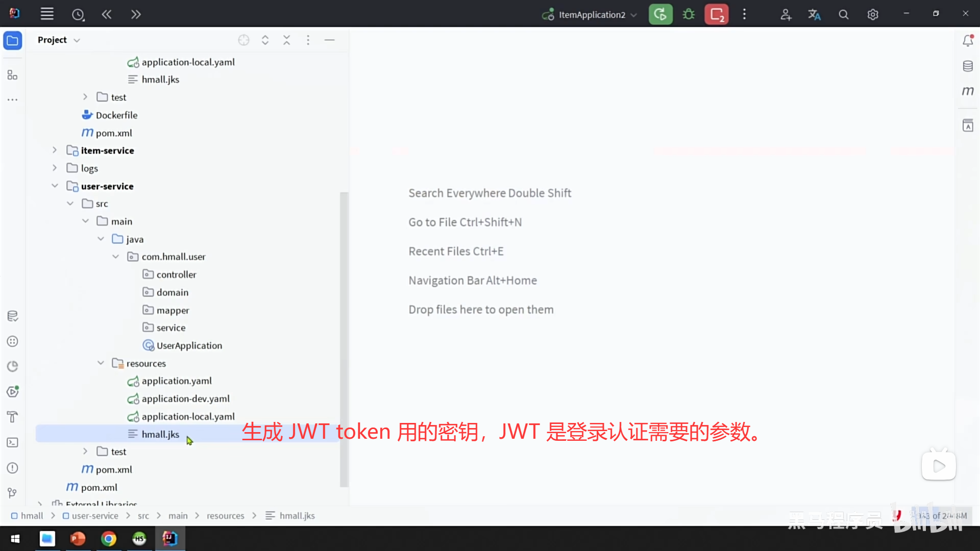980x551 pixels.
Task: Expand the test folder under user-service
Action: tap(85, 451)
